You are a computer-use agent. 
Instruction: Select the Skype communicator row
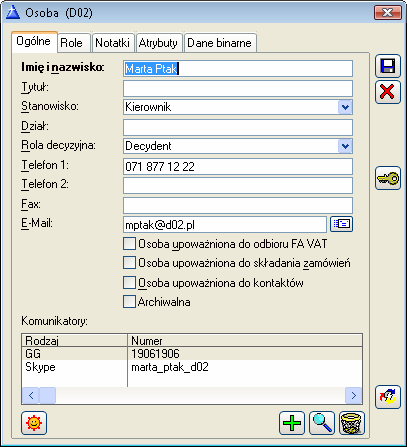point(192,367)
